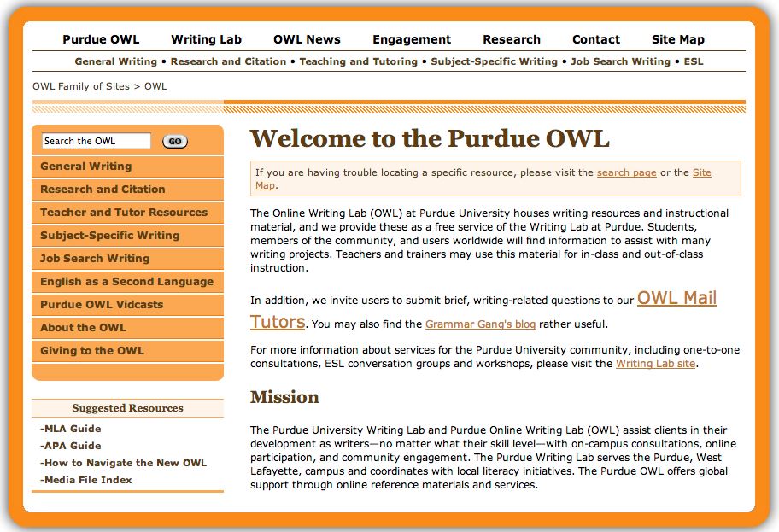Follow the OWL Mail Tutors link
This screenshot has width=779, height=532.
tap(676, 299)
